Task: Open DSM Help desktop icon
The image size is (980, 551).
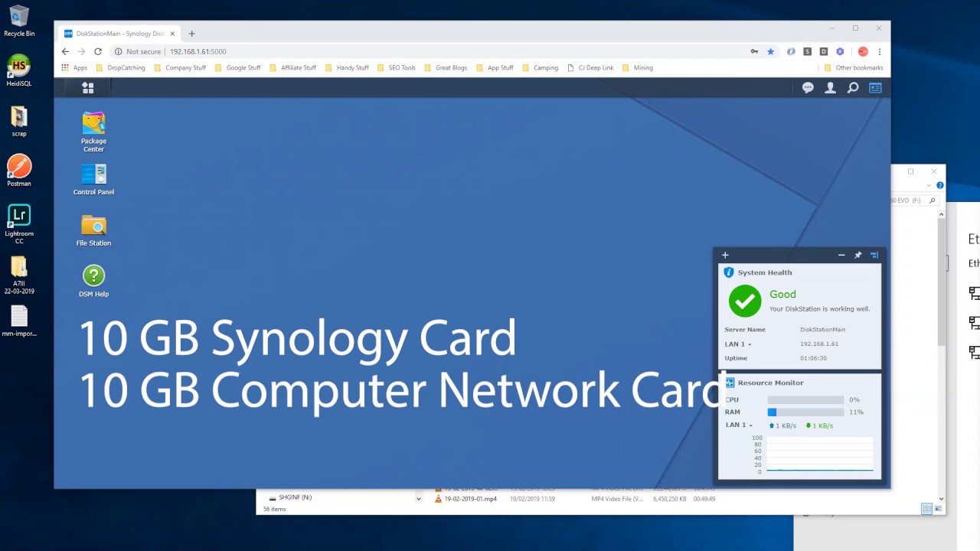Action: 93,281
